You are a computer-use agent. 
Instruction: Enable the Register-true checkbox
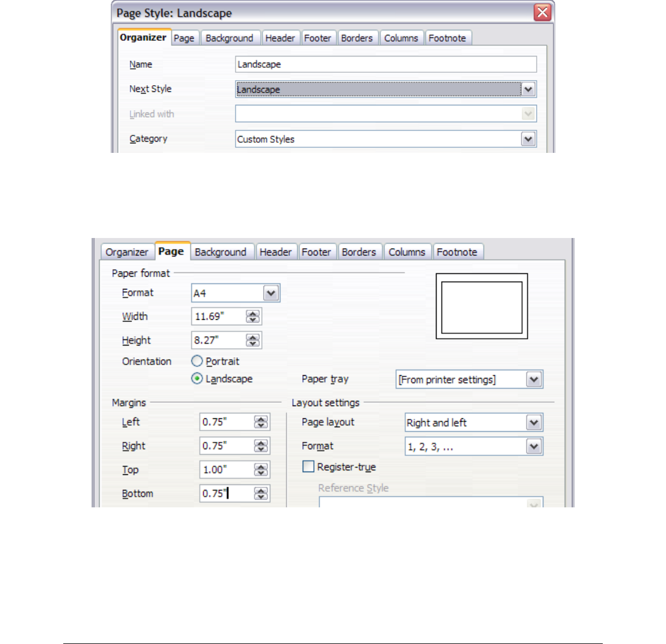point(308,466)
